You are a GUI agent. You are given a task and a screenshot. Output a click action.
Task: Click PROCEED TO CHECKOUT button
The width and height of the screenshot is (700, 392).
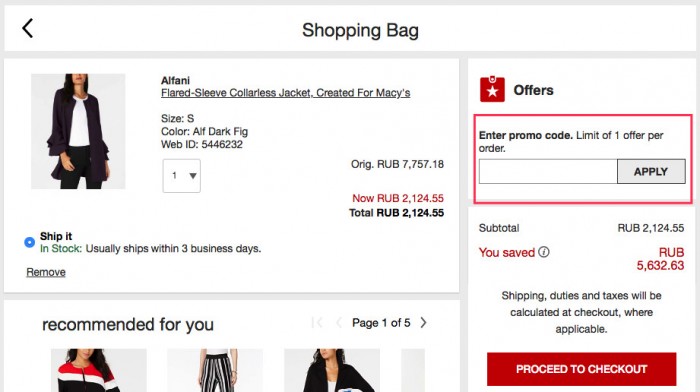tap(581, 369)
